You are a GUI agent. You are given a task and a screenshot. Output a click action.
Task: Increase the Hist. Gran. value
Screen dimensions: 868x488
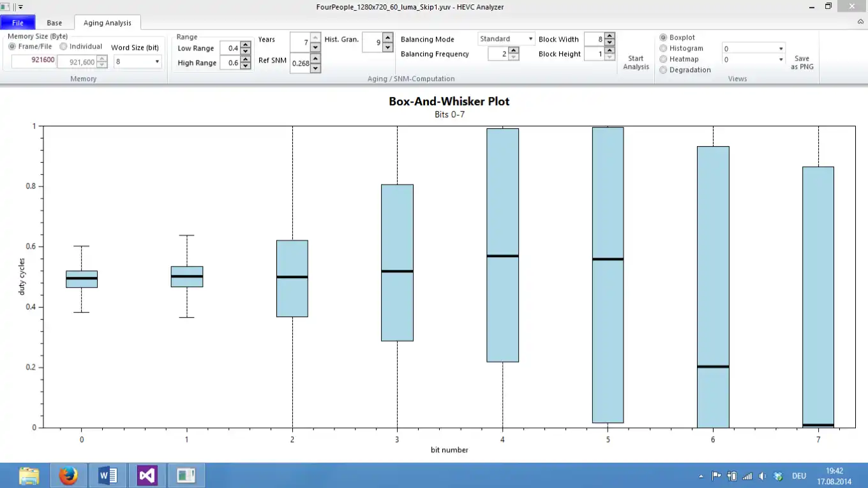(x=388, y=38)
